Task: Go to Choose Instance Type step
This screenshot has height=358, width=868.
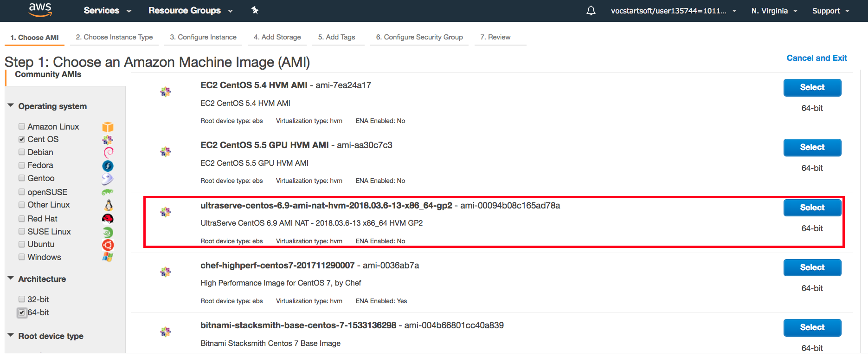Action: [114, 37]
